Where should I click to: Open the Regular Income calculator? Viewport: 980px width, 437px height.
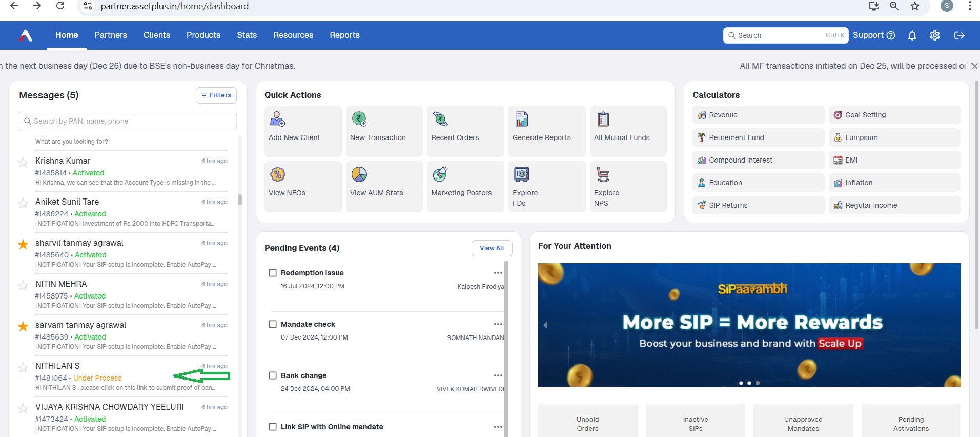[894, 205]
